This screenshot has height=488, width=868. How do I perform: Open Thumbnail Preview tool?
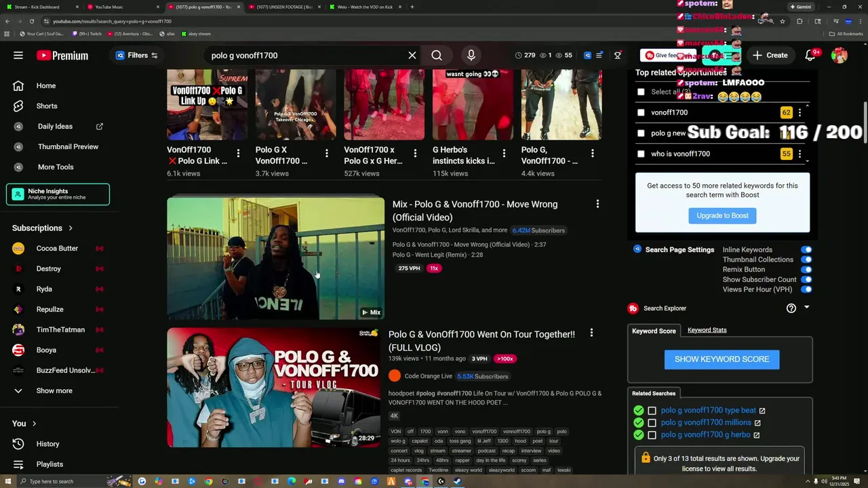pyautogui.click(x=68, y=146)
